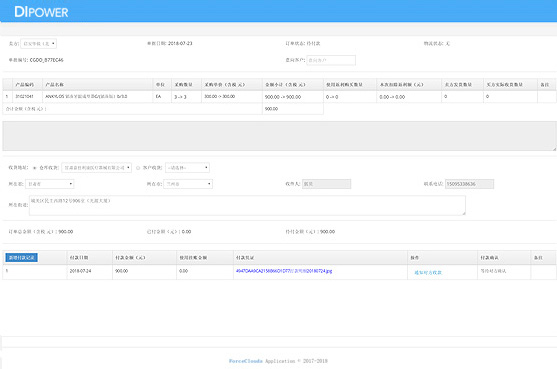Open the payment voucher jpg link
Image resolution: width=557 pixels, height=369 pixels.
284,271
